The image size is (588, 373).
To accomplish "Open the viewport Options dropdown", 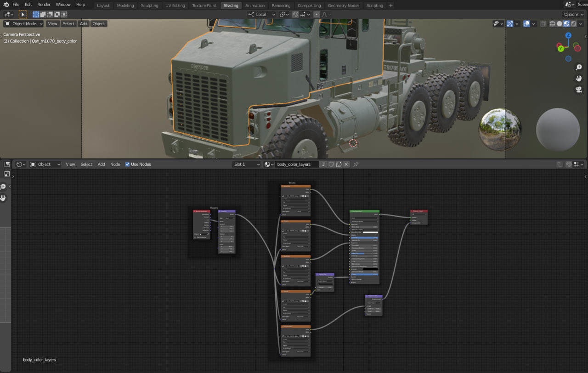I will click(x=574, y=14).
